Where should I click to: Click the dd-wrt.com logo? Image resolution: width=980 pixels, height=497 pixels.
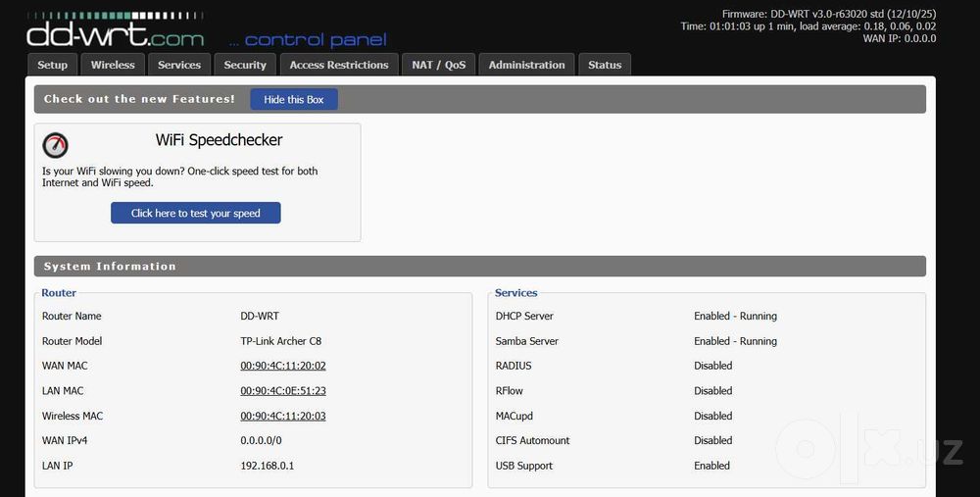pyautogui.click(x=115, y=30)
